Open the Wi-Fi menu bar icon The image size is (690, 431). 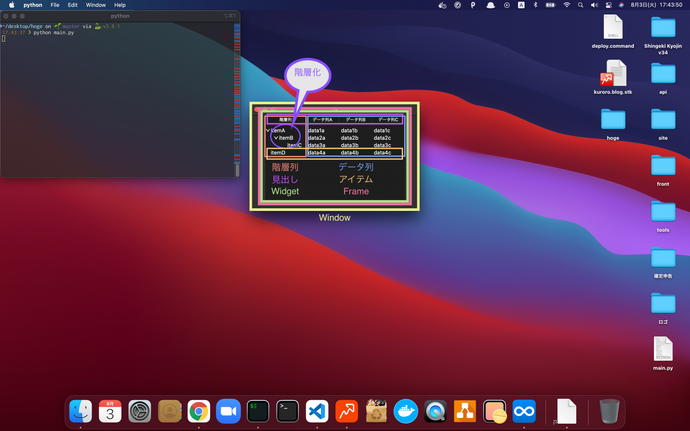click(566, 5)
